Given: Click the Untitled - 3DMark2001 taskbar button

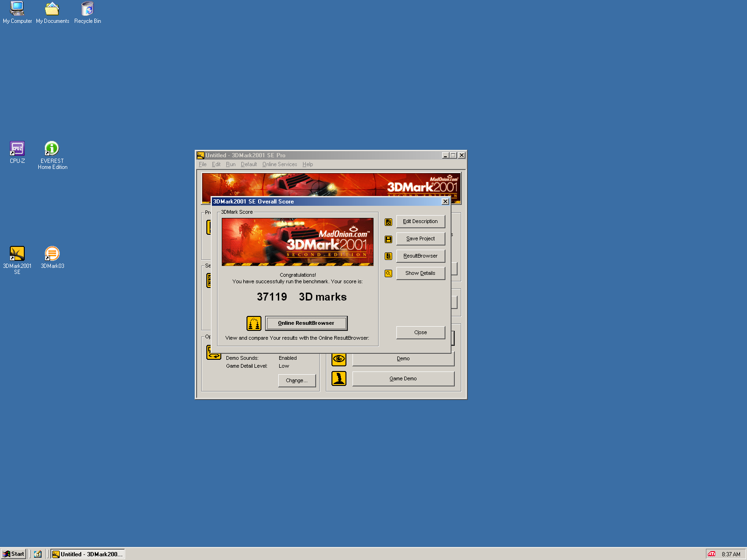Looking at the screenshot, I should point(88,554).
